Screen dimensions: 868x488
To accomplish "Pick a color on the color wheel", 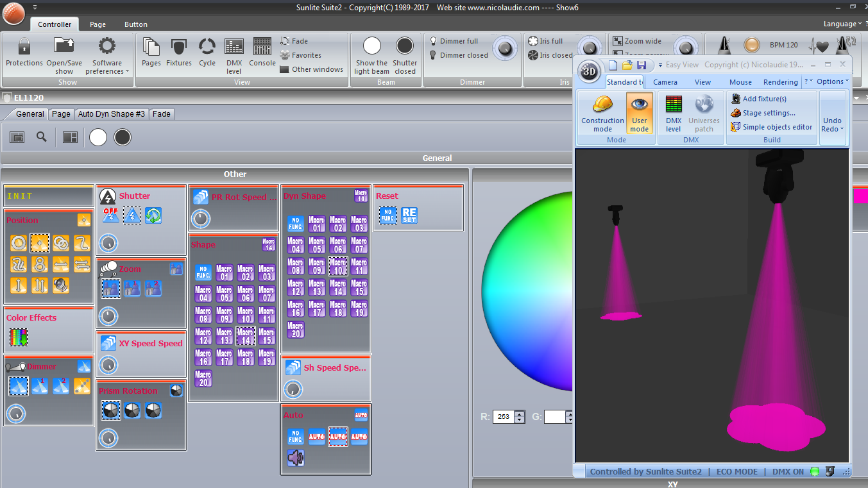I will [x=527, y=292].
